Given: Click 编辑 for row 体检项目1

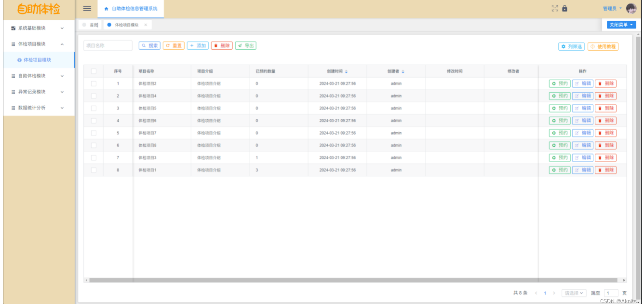Looking at the screenshot, I should point(583,170).
